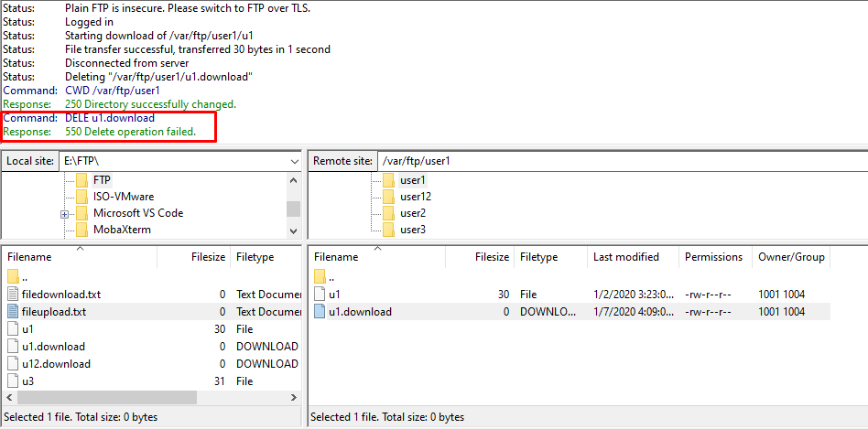Select the Microsoft VS Code folder

(138, 213)
